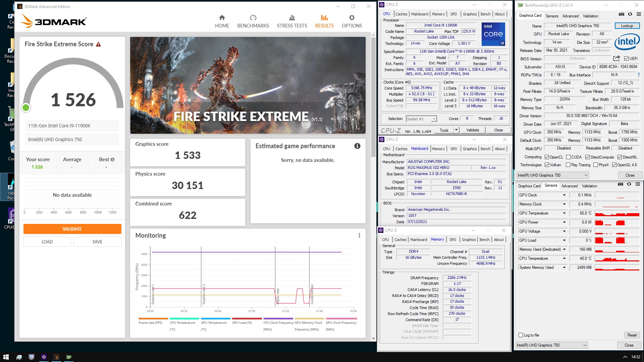The image size is (644, 362).
Task: Click the Fire Strike Extreme banner image
Action: [248, 85]
